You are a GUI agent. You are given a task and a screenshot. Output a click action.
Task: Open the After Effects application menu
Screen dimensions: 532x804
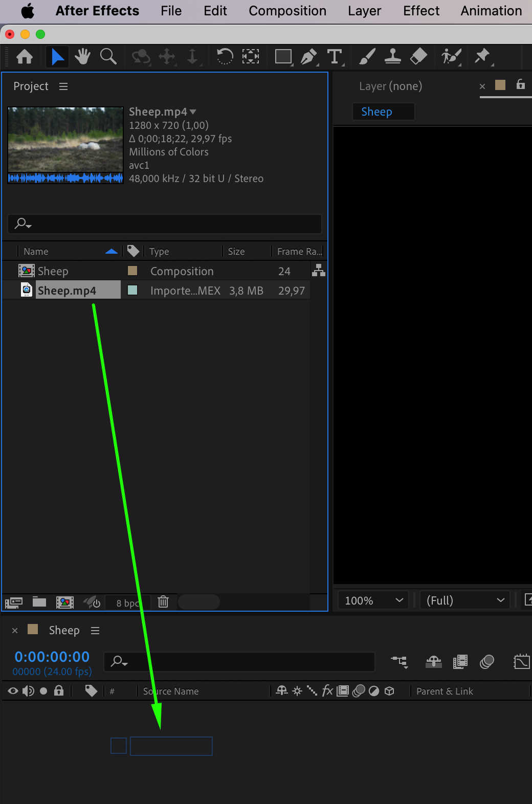click(97, 11)
